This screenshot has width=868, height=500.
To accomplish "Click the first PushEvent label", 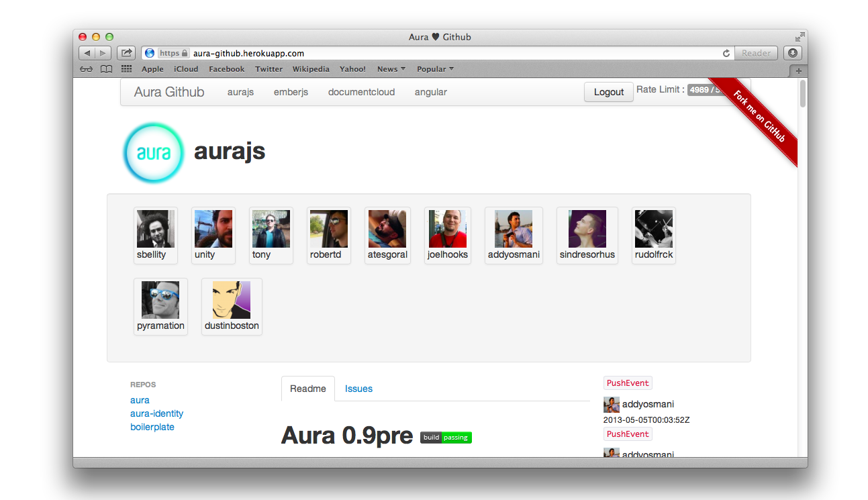I will [628, 383].
